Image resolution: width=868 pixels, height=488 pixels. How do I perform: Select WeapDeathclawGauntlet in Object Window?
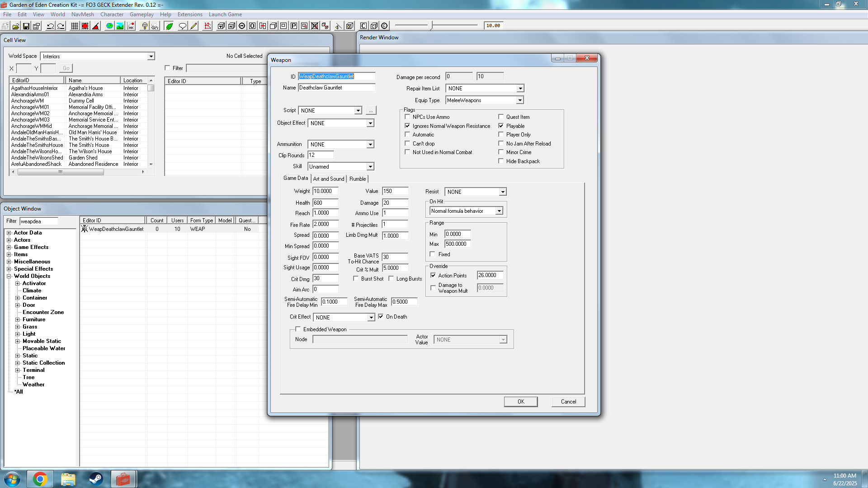point(116,229)
